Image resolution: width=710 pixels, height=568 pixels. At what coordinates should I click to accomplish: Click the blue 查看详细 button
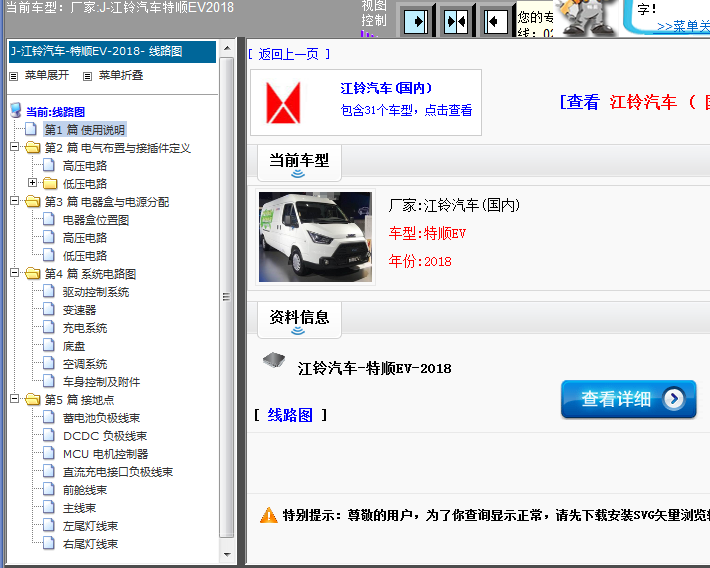[628, 399]
